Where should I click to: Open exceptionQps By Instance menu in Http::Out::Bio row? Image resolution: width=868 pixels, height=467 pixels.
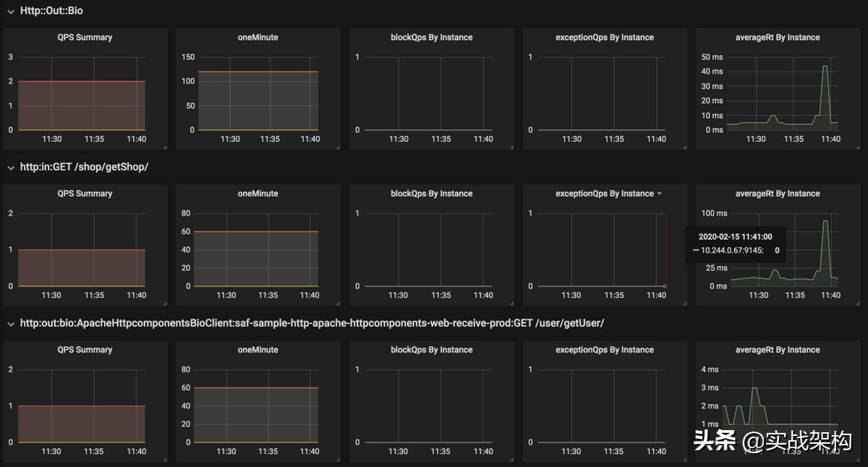(605, 38)
